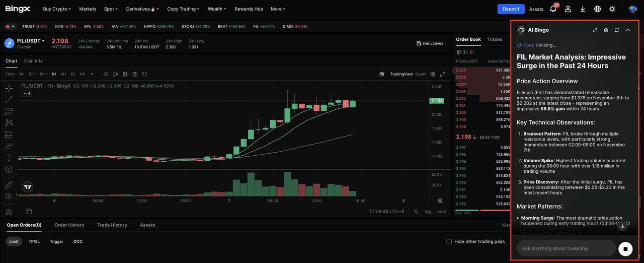
Task: Select the text annotation tool
Action: click(9, 158)
